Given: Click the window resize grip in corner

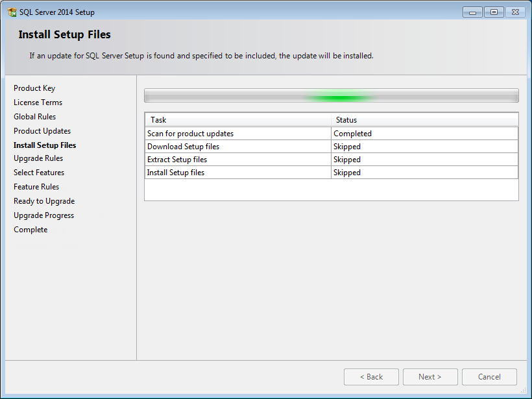Looking at the screenshot, I should [523, 390].
